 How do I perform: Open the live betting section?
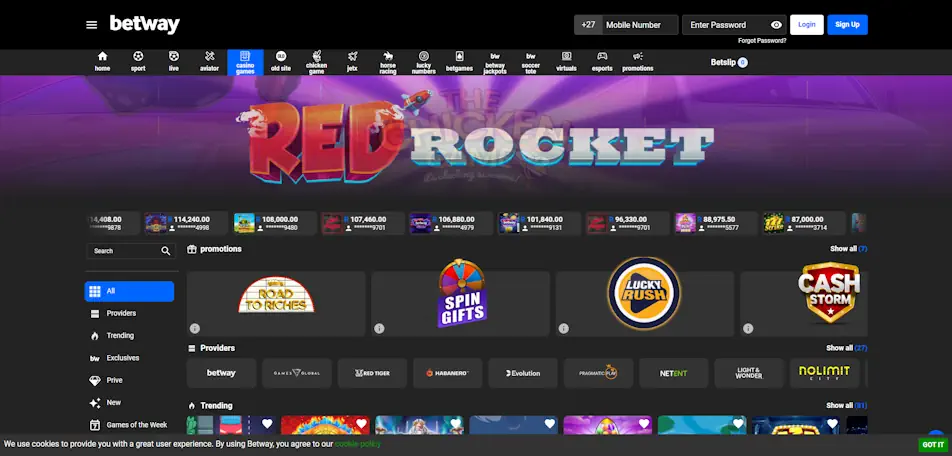click(x=174, y=62)
